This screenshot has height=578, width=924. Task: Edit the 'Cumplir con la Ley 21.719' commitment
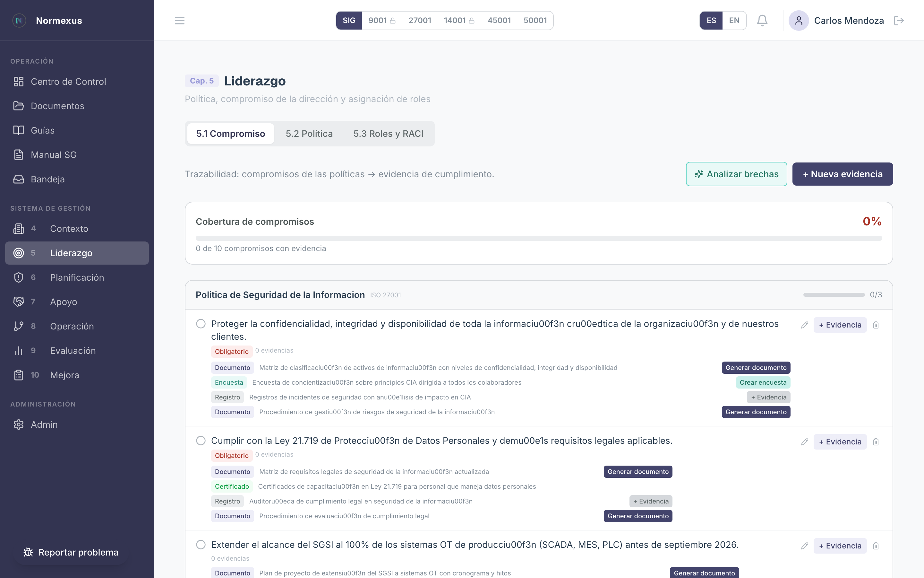[x=805, y=442]
